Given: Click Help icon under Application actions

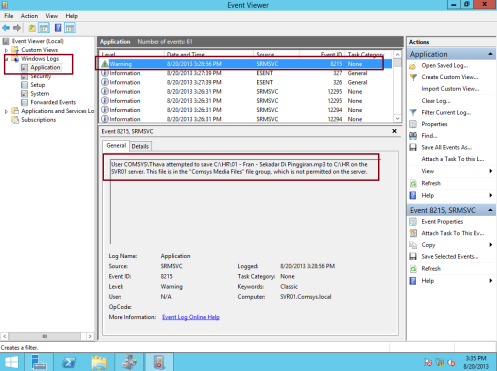Looking at the screenshot, I should (x=413, y=195).
